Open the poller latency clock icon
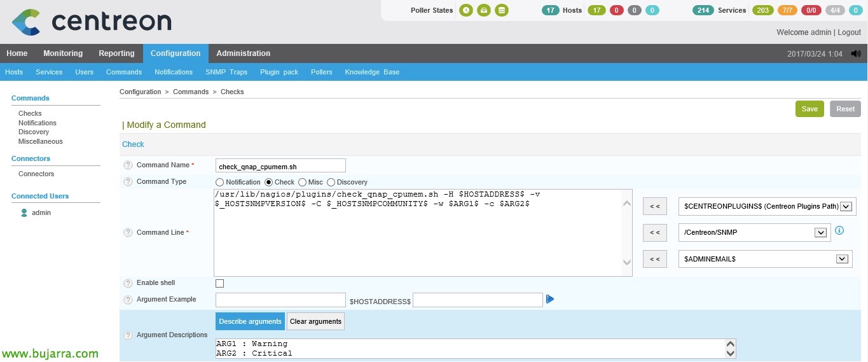The image size is (868, 362). 466,10
